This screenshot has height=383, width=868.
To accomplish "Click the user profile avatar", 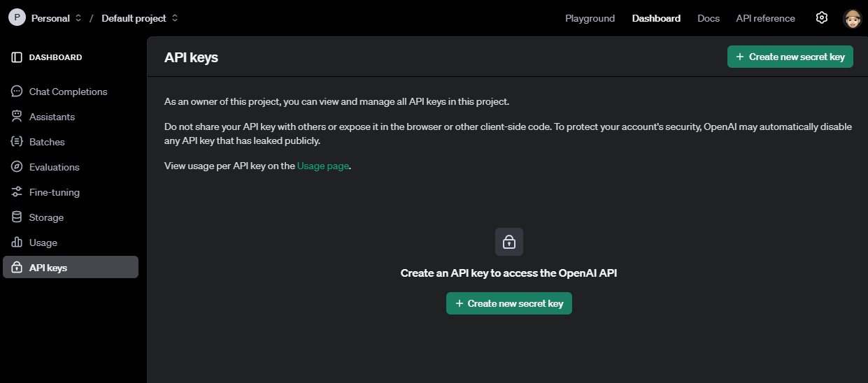I will click(852, 18).
